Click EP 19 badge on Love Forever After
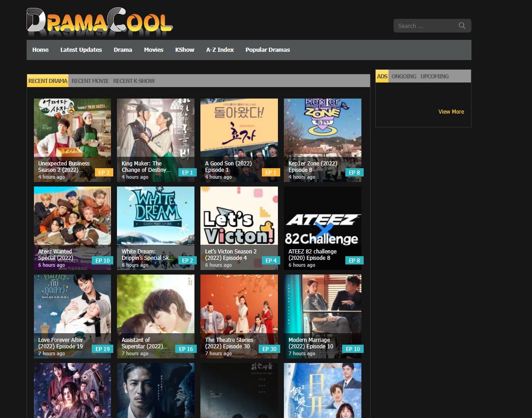532x418 pixels. pos(102,349)
